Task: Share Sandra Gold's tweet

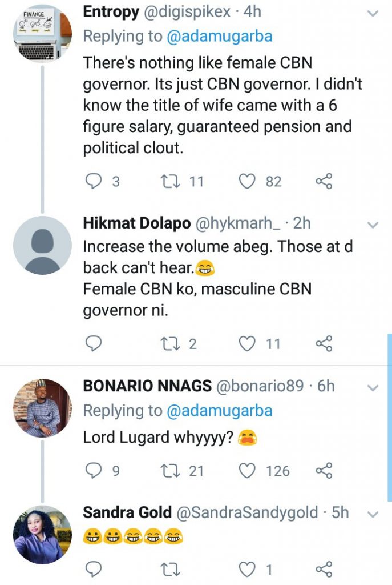Action: [324, 569]
